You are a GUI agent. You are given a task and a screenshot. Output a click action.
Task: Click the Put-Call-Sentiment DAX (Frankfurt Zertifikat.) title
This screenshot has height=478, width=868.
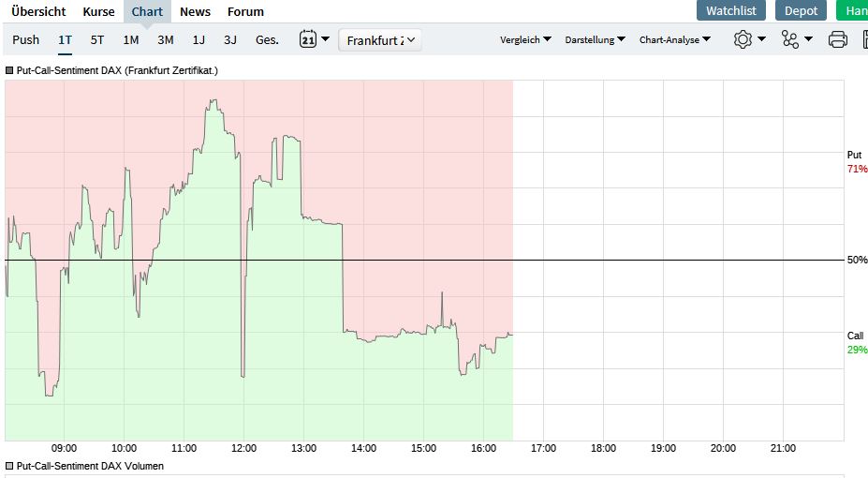[x=117, y=70]
